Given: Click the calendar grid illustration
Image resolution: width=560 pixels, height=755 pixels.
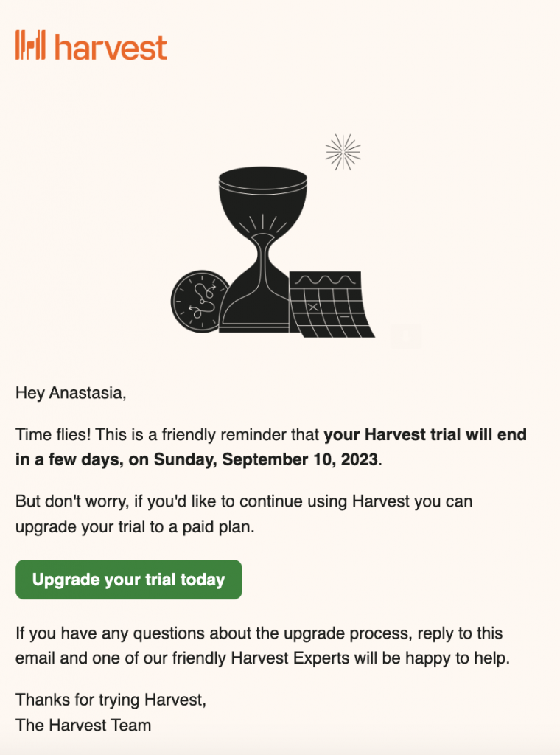Looking at the screenshot, I should 332,305.
